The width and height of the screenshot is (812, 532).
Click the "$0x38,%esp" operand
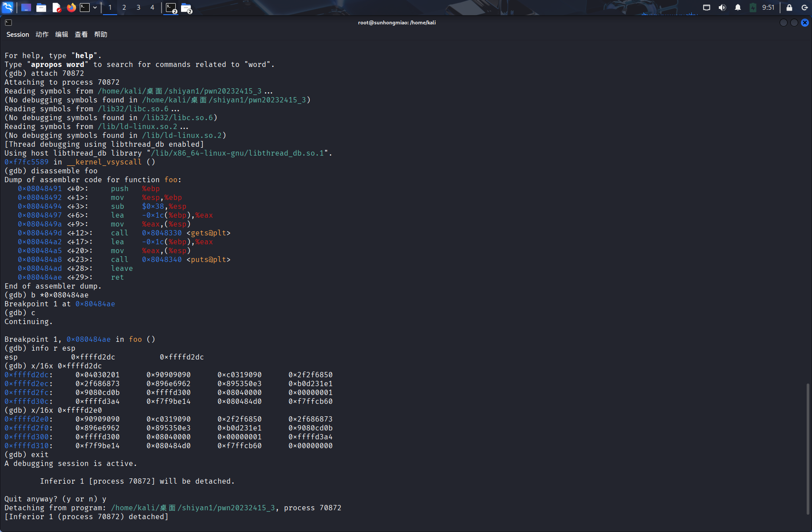click(164, 206)
